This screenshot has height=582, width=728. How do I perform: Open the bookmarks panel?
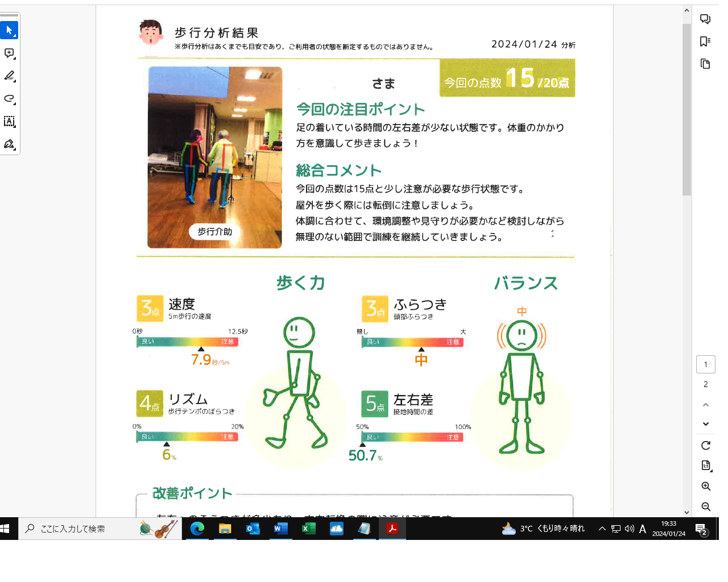click(705, 41)
